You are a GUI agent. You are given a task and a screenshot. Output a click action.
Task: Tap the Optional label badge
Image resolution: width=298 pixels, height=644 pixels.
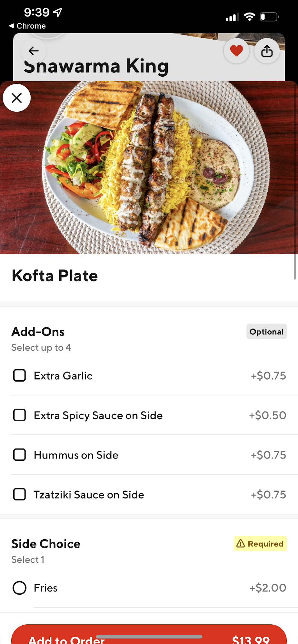(266, 332)
